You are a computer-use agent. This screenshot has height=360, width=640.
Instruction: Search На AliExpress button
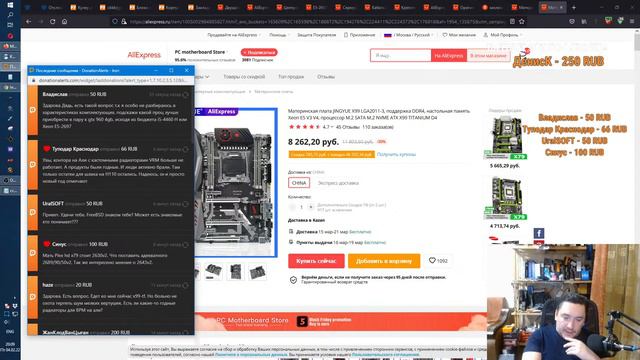(449, 56)
